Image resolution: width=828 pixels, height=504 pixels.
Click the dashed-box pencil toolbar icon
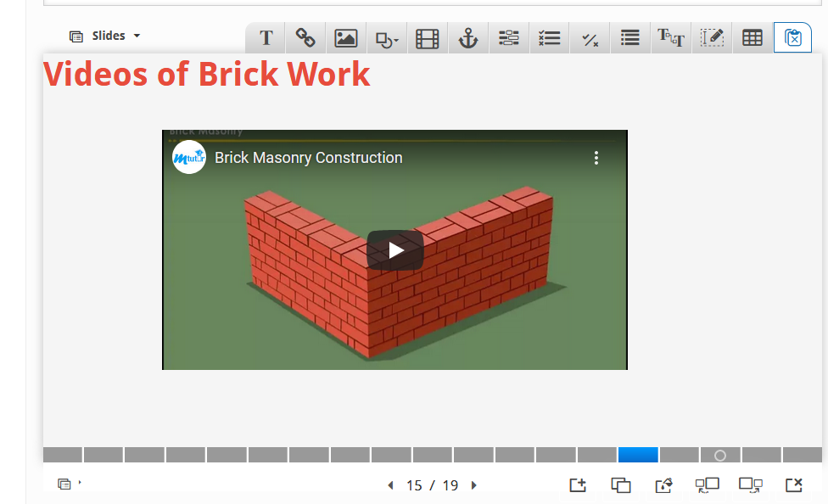point(711,38)
